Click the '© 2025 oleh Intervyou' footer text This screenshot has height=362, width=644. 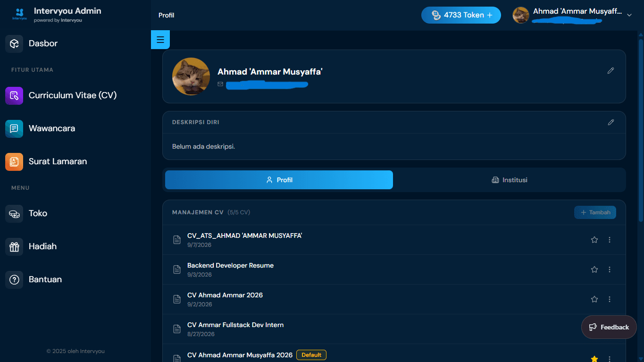point(75,351)
